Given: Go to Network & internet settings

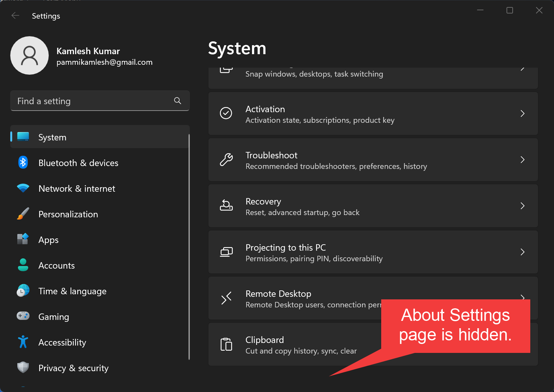Looking at the screenshot, I should (100, 188).
